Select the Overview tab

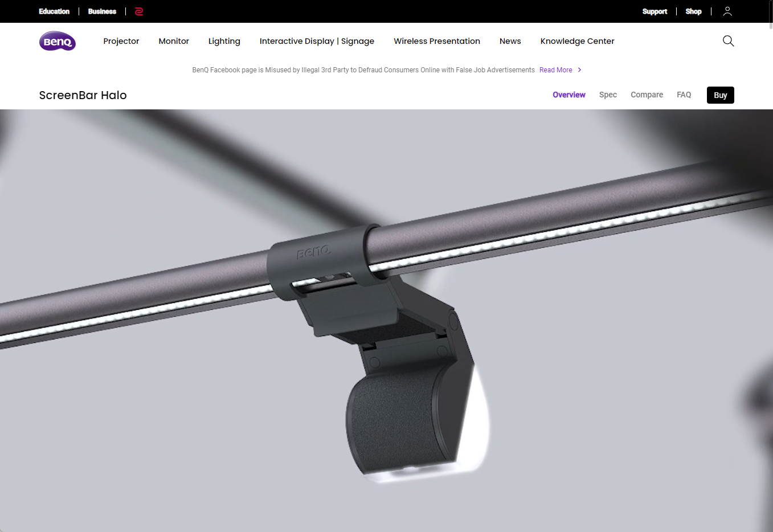tap(569, 95)
